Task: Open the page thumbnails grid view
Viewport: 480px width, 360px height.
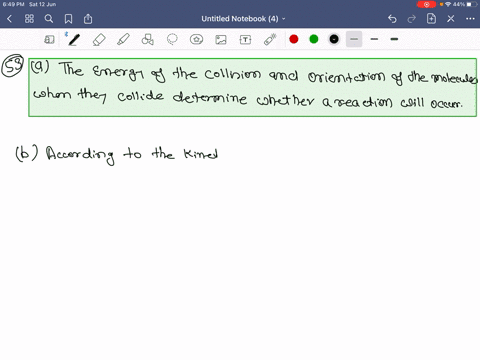Action: (29, 19)
